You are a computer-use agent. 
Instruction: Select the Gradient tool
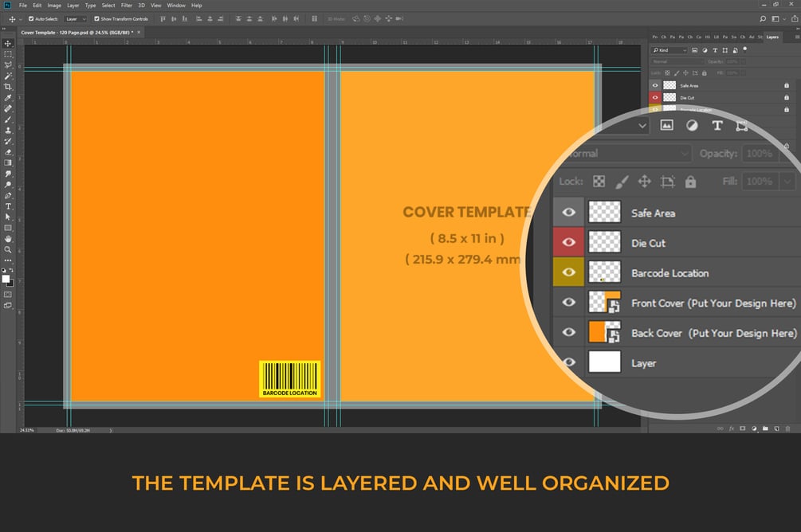click(8, 163)
